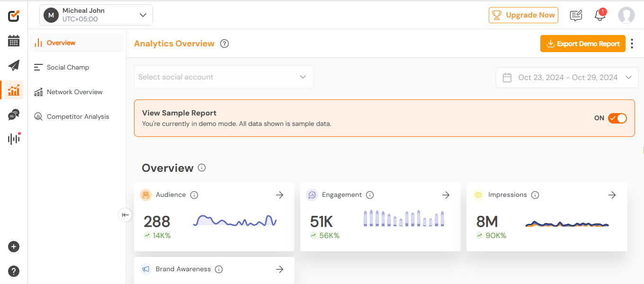Viewport: 644px width, 284px height.
Task: Select the analytics chart icon in rail
Action: (14, 90)
